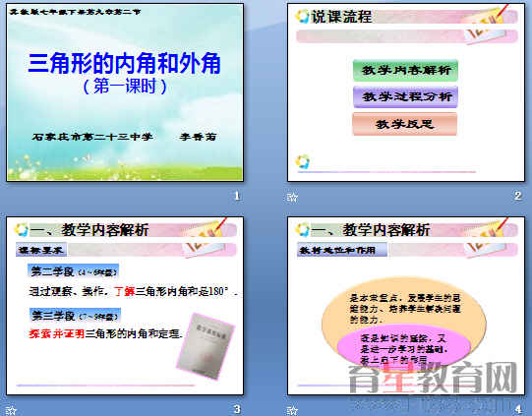This screenshot has width=532, height=416.
Task: Click slide number 2 label
Action: [x=518, y=196]
